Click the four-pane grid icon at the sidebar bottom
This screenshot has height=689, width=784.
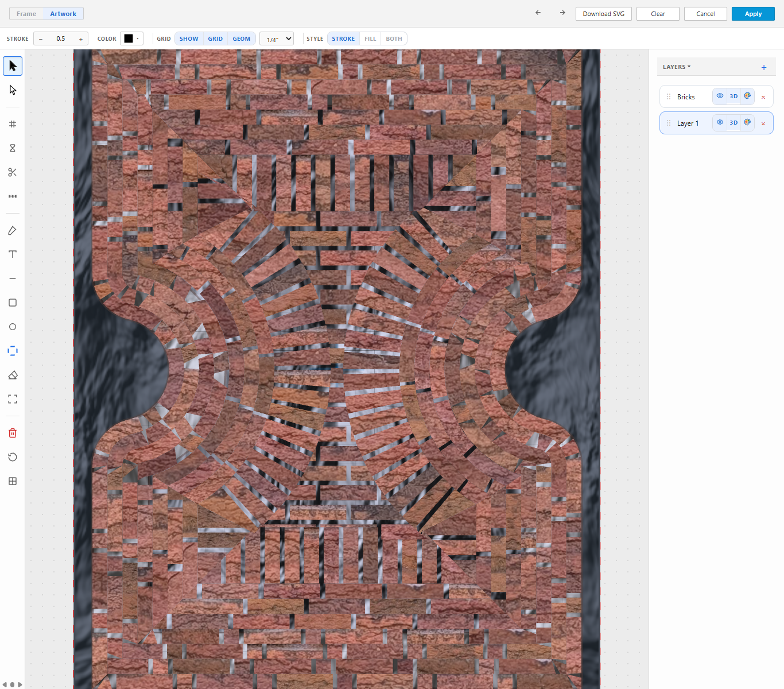tap(13, 481)
